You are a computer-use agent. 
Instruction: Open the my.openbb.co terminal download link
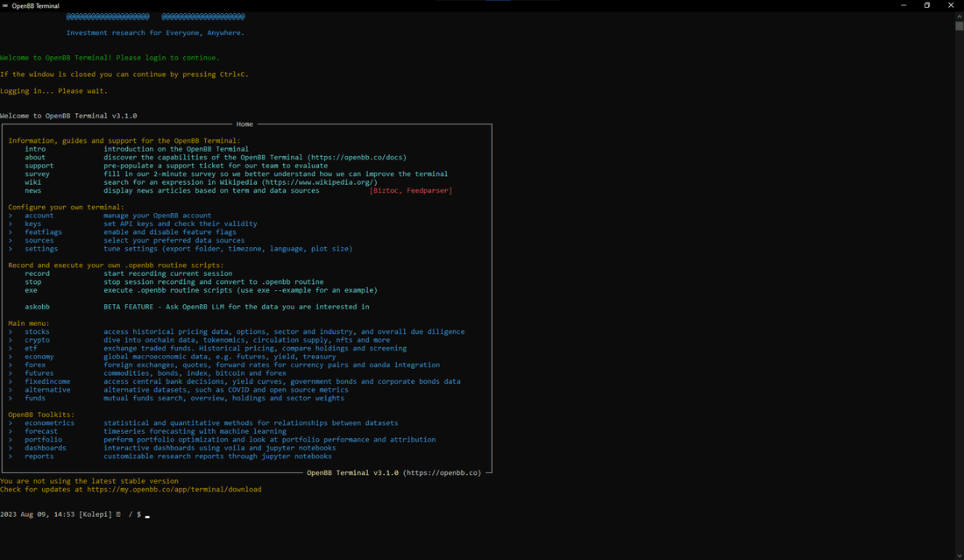click(x=174, y=489)
